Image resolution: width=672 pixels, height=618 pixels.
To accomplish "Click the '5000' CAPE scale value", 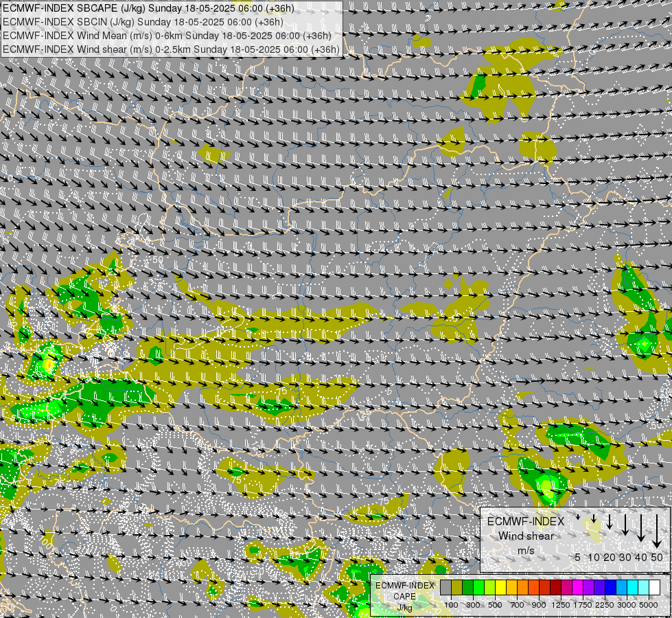I will pyautogui.click(x=649, y=605).
